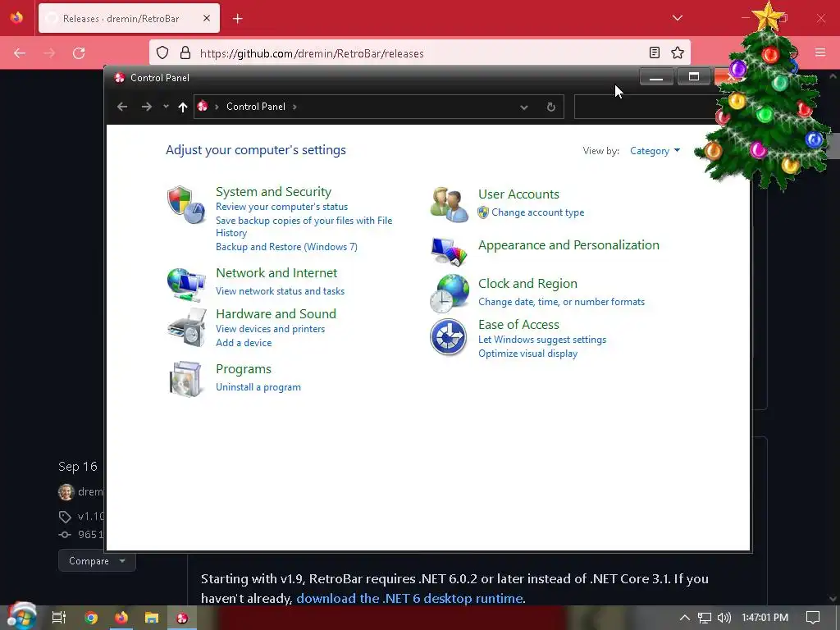Refresh the Control Panel address bar
The image size is (840, 630).
pyautogui.click(x=550, y=107)
